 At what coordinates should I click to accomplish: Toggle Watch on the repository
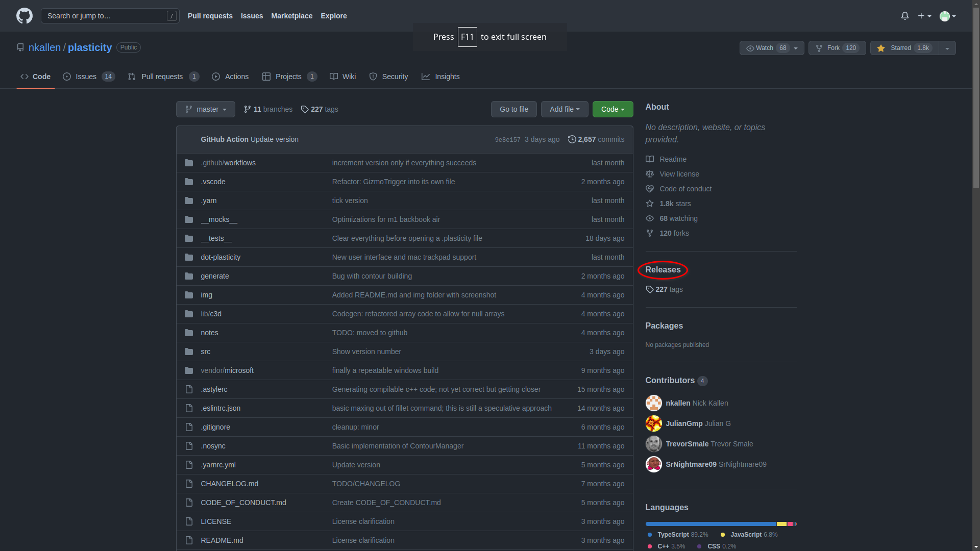765,48
